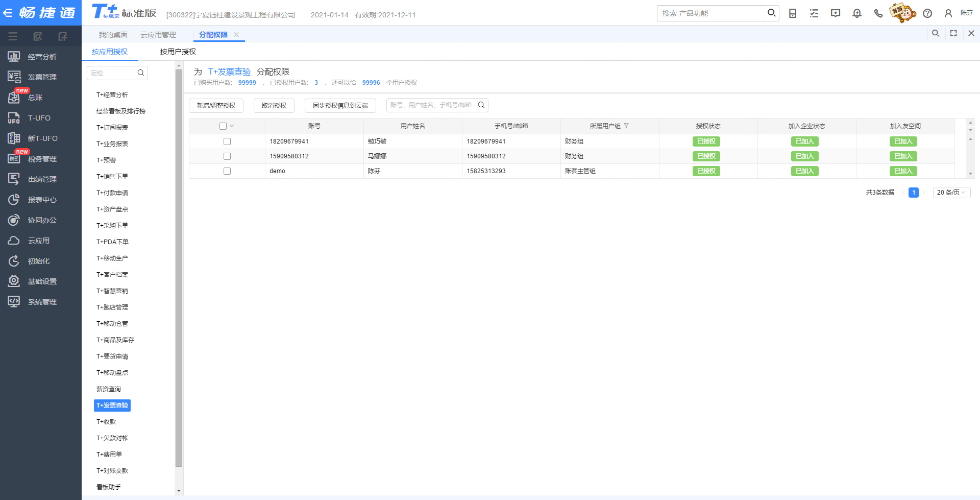
Task: Open the user profile 陈芬
Action: (958, 13)
